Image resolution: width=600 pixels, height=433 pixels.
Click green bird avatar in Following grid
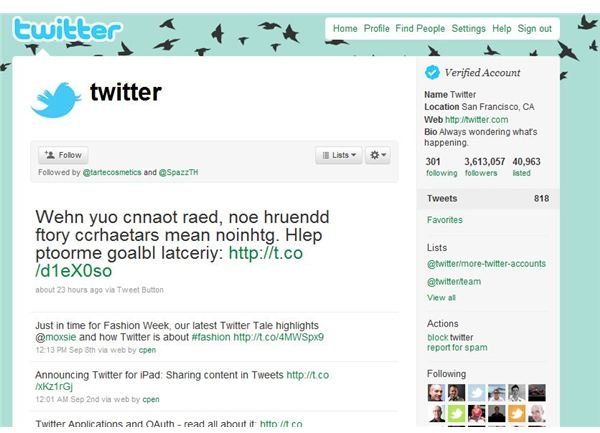point(457,414)
